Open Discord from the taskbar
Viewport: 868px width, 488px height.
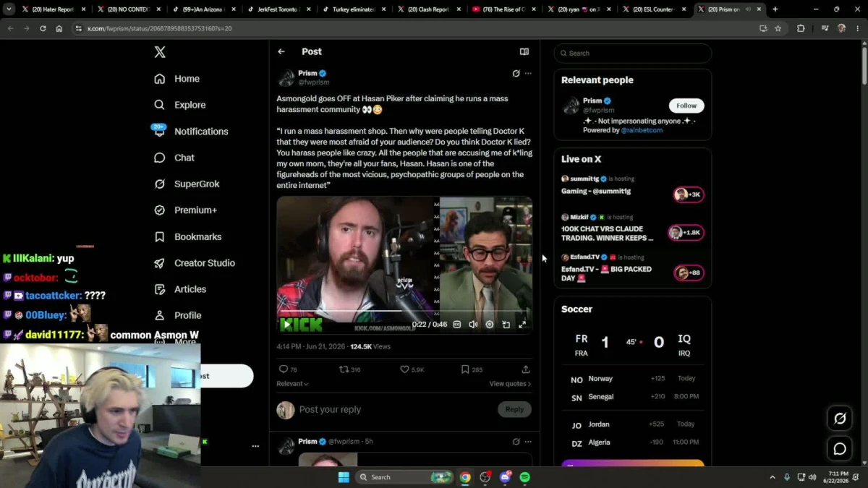pyautogui.click(x=505, y=477)
